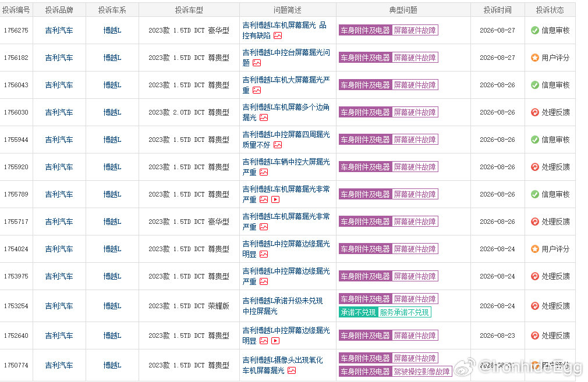The width and height of the screenshot is (588, 382).
Task: Select complaint number 1756043
Action: coord(16,85)
